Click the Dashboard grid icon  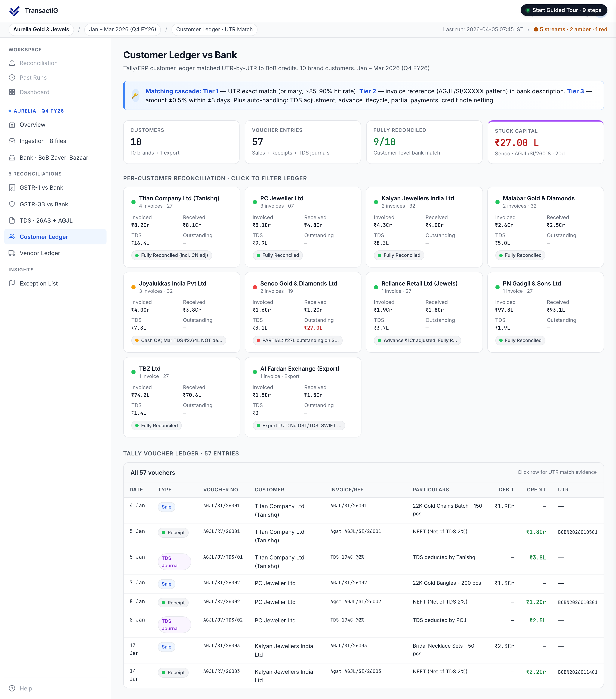pyautogui.click(x=12, y=92)
